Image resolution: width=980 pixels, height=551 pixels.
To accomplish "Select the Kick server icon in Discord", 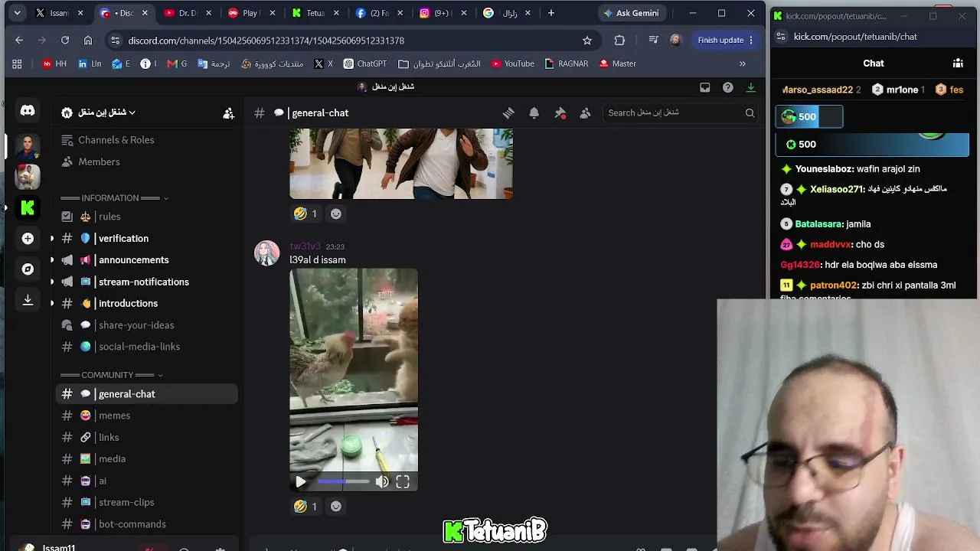I will pyautogui.click(x=28, y=207).
